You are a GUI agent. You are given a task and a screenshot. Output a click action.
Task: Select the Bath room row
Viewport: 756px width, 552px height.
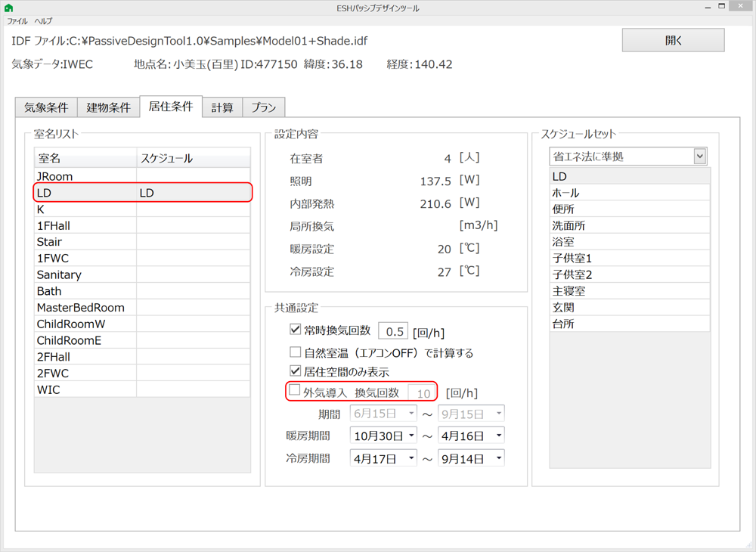pos(142,291)
